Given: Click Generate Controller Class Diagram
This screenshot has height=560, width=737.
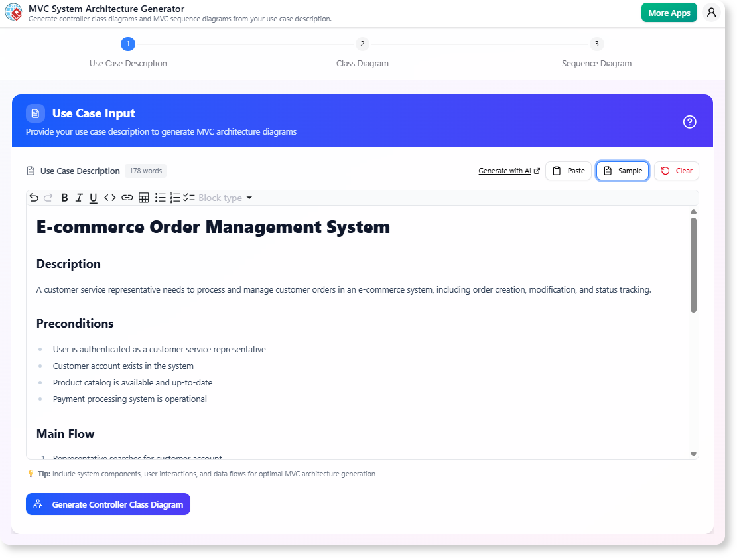Looking at the screenshot, I should click(x=107, y=504).
